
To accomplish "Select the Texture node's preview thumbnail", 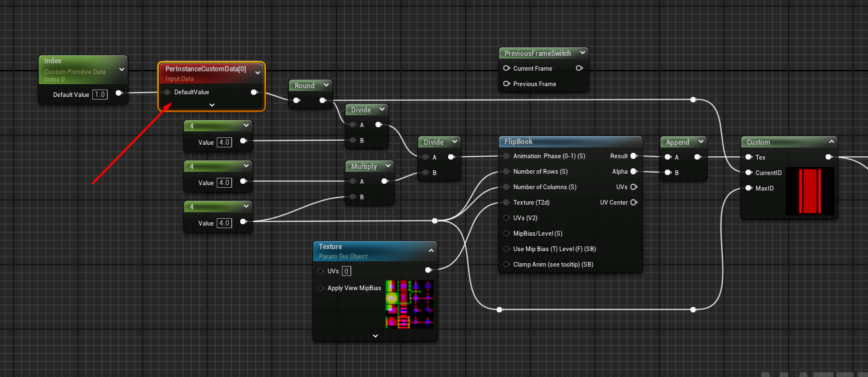I will [x=410, y=304].
